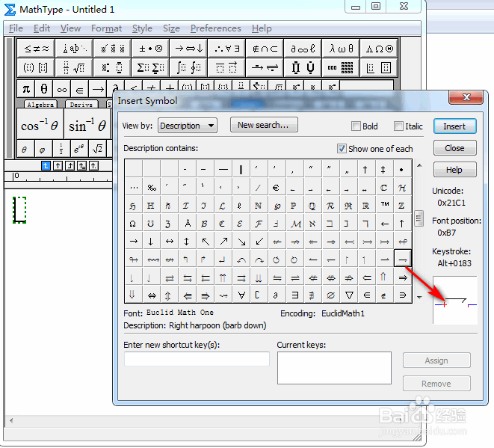
Task: Open the labeled arrow templates palette
Action: [x=265, y=67]
